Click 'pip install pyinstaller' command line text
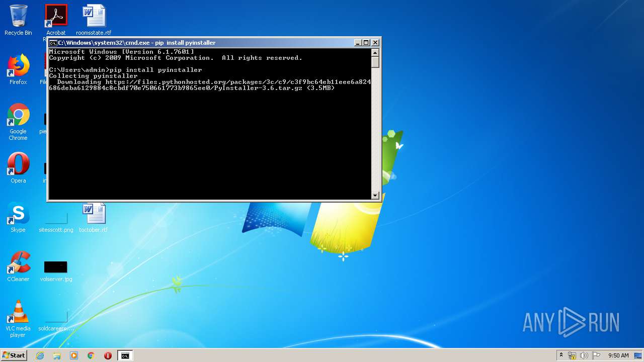The image size is (644, 362). click(x=156, y=70)
